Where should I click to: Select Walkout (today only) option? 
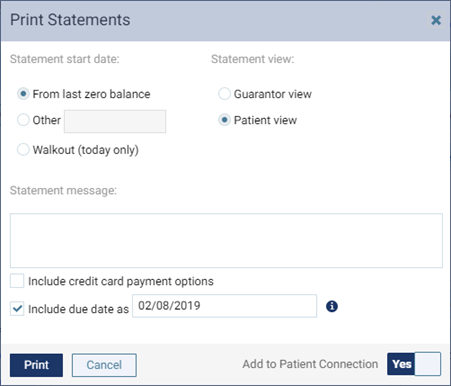[23, 150]
